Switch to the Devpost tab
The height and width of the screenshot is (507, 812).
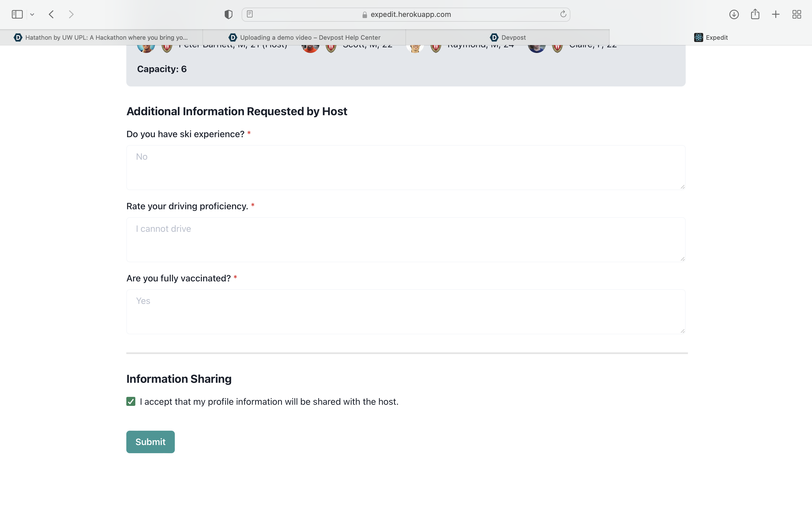[507, 37]
